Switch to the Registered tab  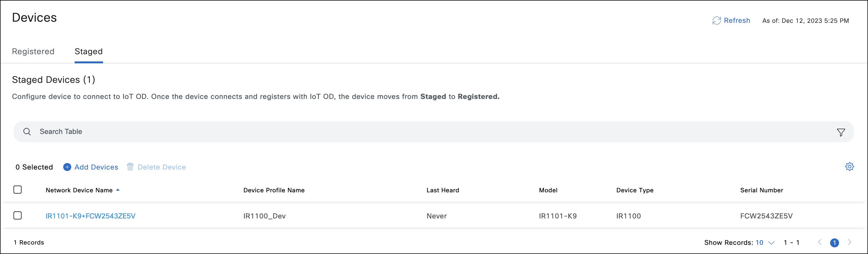33,51
